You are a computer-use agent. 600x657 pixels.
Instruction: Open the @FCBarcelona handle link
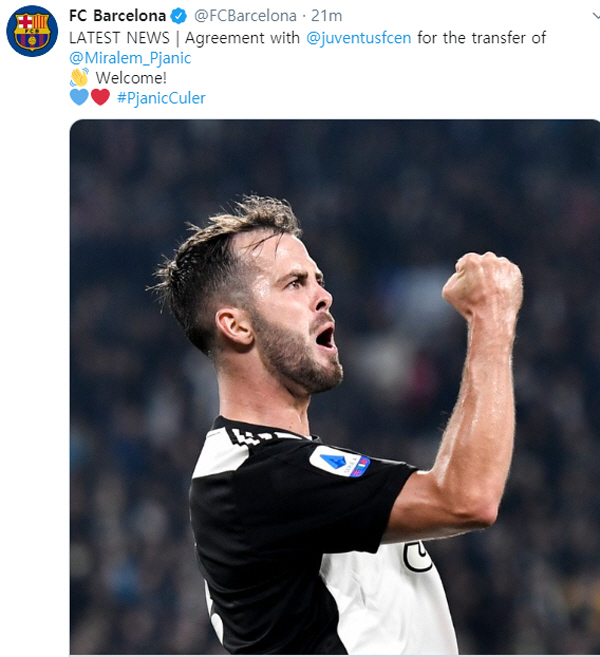click(x=246, y=16)
